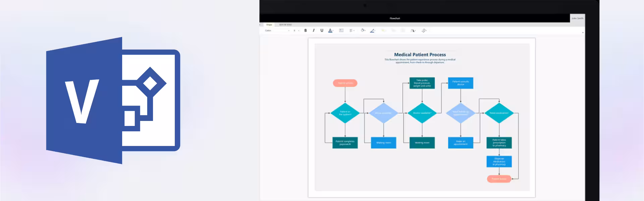Select the Doctor available diamond
644x201 pixels.
pos(422,113)
